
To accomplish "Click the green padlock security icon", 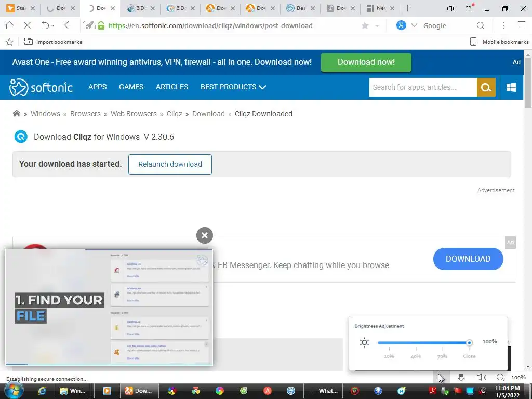I will 101,25.
